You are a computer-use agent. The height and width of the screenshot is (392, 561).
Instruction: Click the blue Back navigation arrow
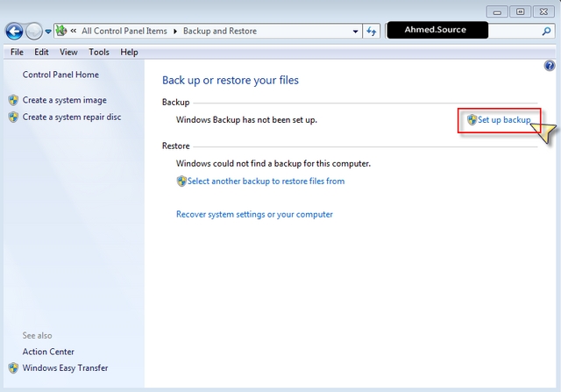(14, 32)
